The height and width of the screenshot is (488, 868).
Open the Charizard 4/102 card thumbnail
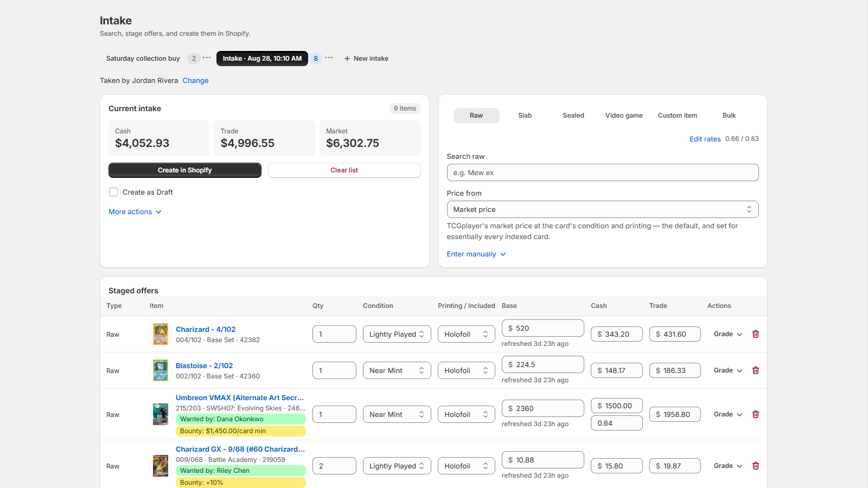(x=161, y=334)
